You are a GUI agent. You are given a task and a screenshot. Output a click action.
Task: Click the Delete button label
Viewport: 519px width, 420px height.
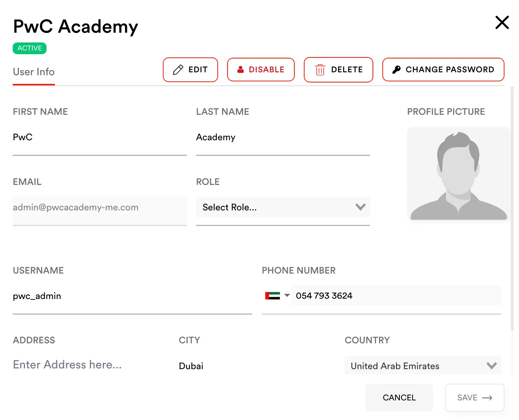pos(347,70)
